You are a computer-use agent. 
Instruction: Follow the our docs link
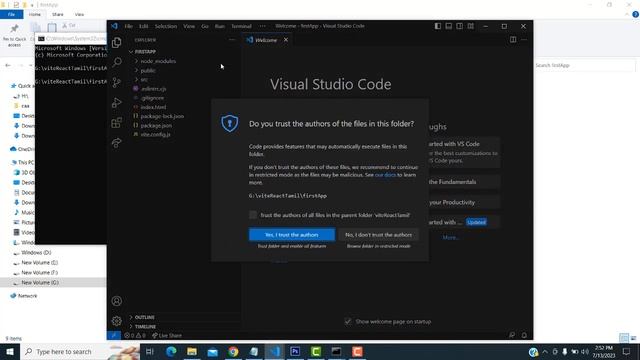385,175
